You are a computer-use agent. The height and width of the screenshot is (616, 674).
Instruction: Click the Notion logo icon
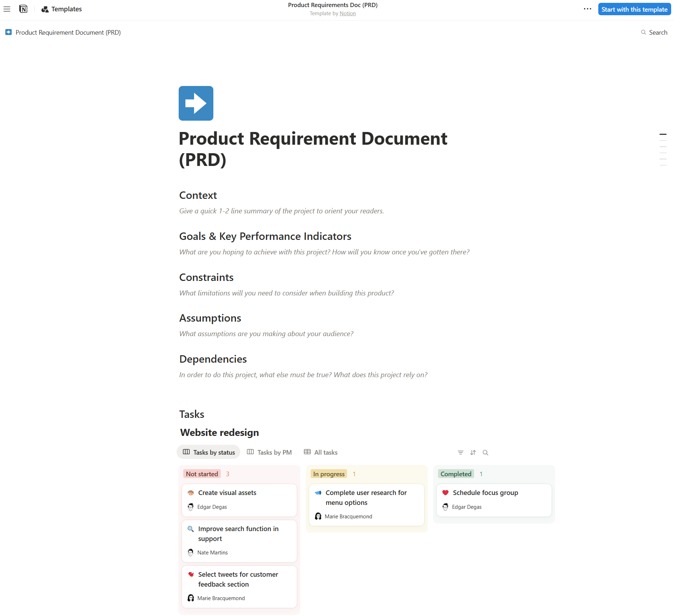click(23, 9)
